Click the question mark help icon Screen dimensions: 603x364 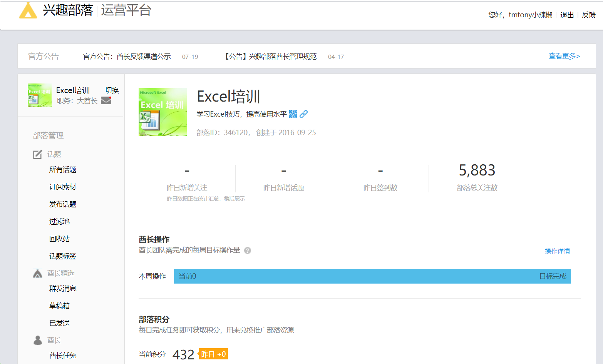point(248,250)
